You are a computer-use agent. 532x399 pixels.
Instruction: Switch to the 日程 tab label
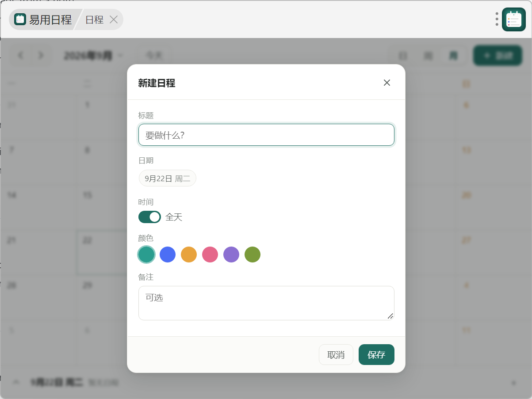(94, 19)
